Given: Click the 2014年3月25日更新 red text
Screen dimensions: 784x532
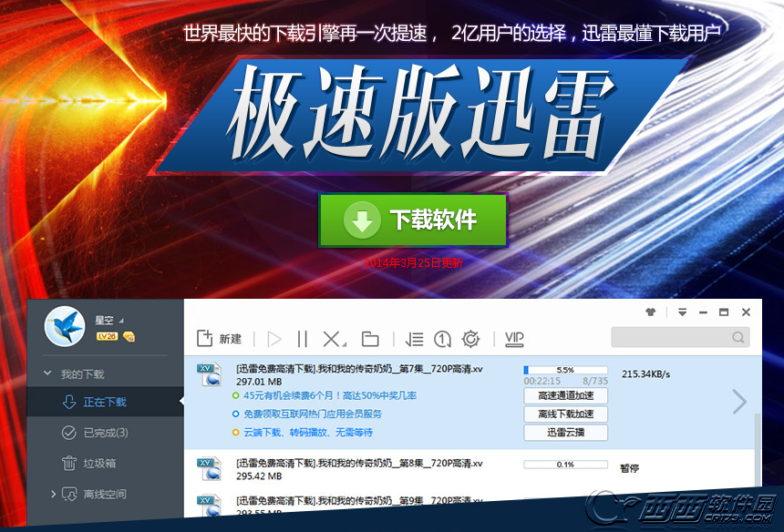Looking at the screenshot, I should [x=414, y=262].
